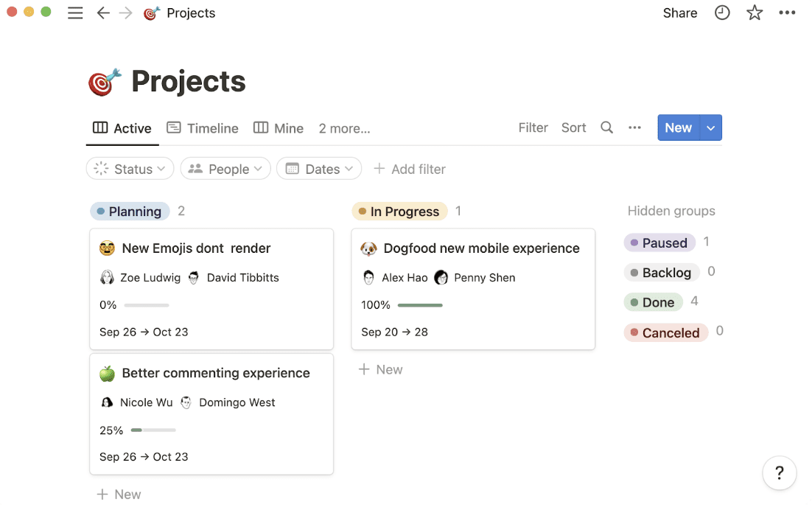Open view settings via the toolbar ellipsis
812x510 pixels.
click(634, 128)
